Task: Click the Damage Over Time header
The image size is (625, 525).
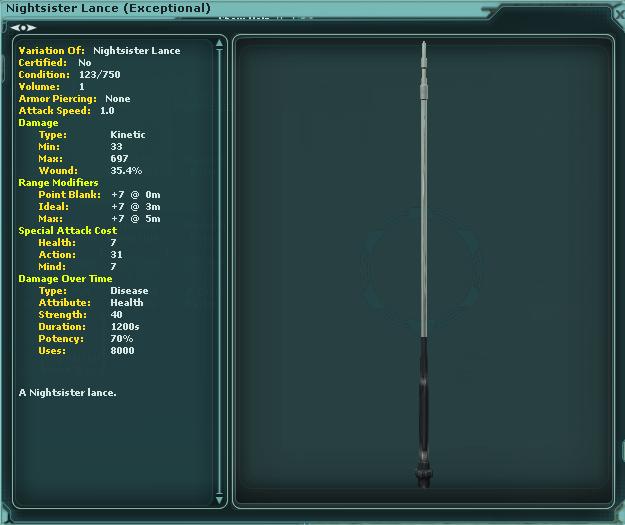Action: [x=65, y=279]
